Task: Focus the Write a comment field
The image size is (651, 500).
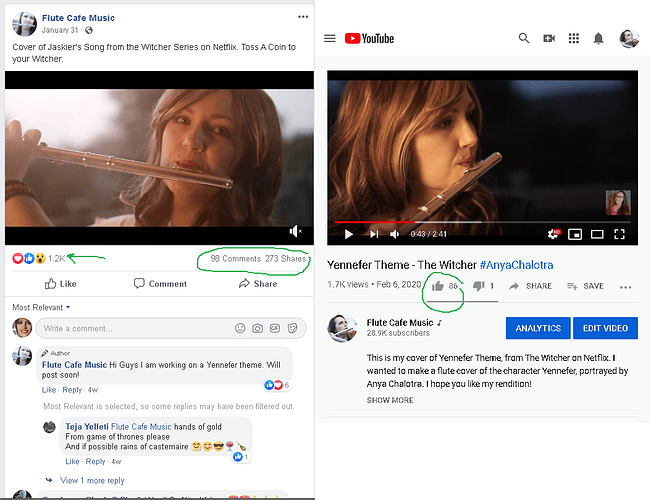Action: click(x=171, y=328)
